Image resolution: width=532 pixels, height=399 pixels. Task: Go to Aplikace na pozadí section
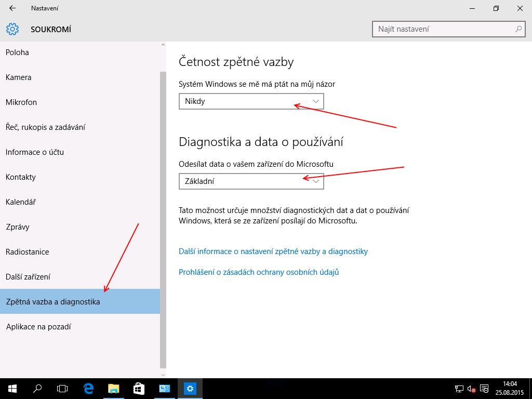38,327
